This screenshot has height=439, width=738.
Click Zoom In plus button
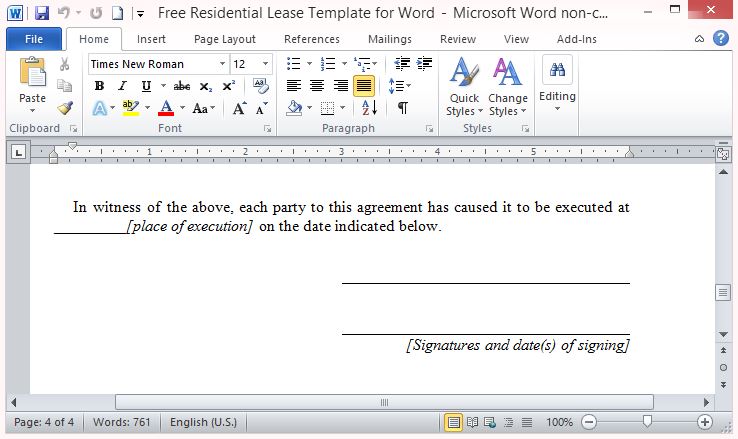[705, 422]
